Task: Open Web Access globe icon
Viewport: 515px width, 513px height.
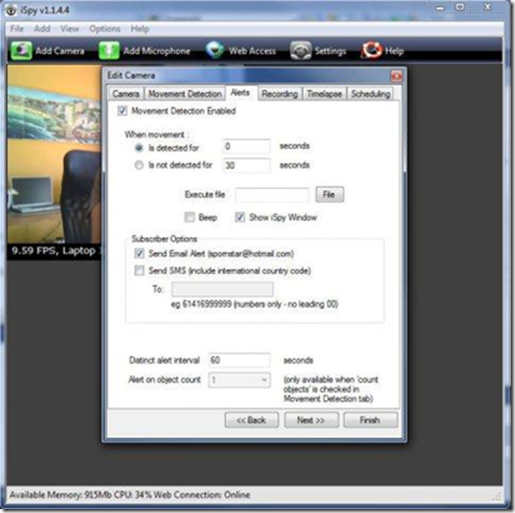Action: point(215,50)
